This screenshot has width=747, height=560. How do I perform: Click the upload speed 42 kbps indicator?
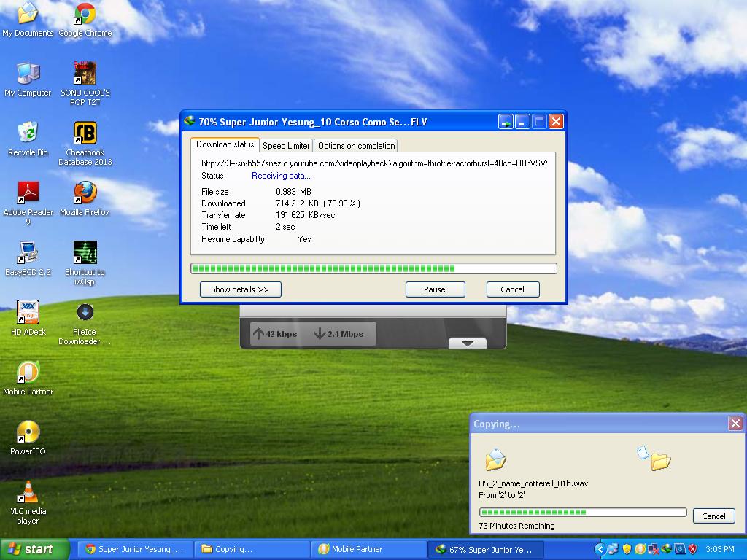[x=275, y=334]
